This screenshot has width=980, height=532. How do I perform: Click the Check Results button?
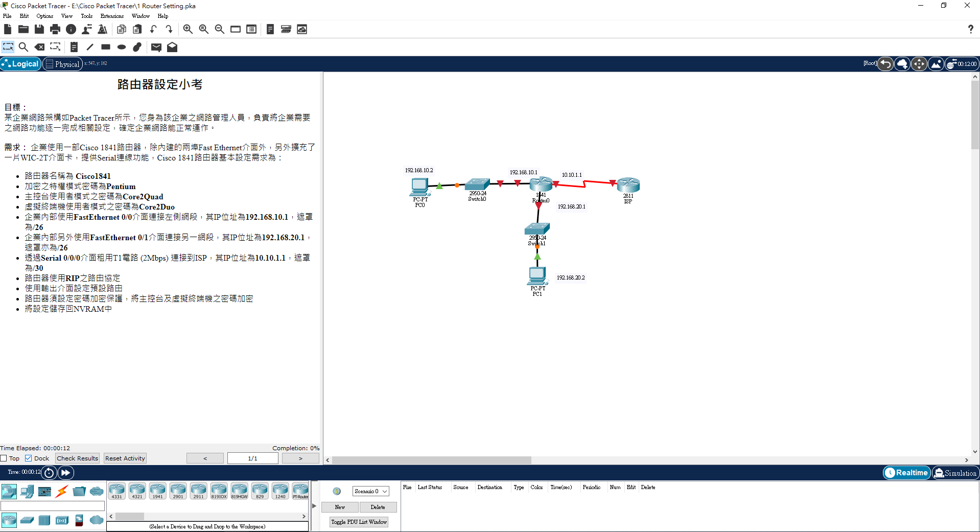point(77,458)
